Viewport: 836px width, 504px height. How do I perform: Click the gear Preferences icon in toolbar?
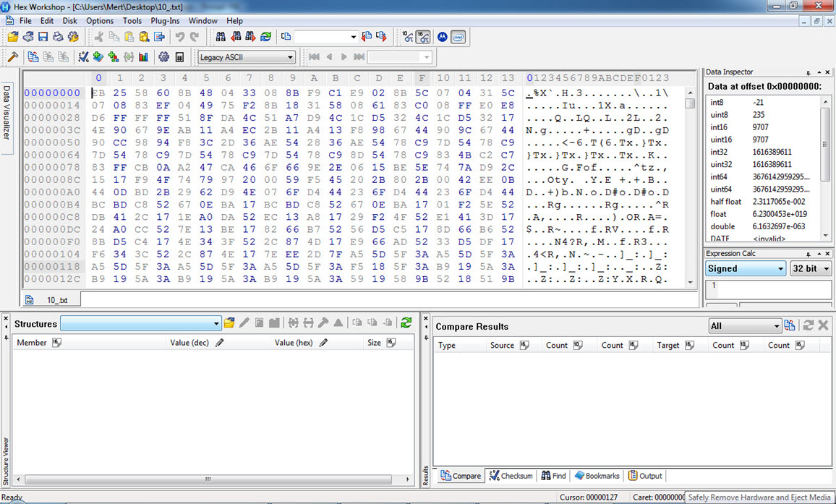(163, 57)
